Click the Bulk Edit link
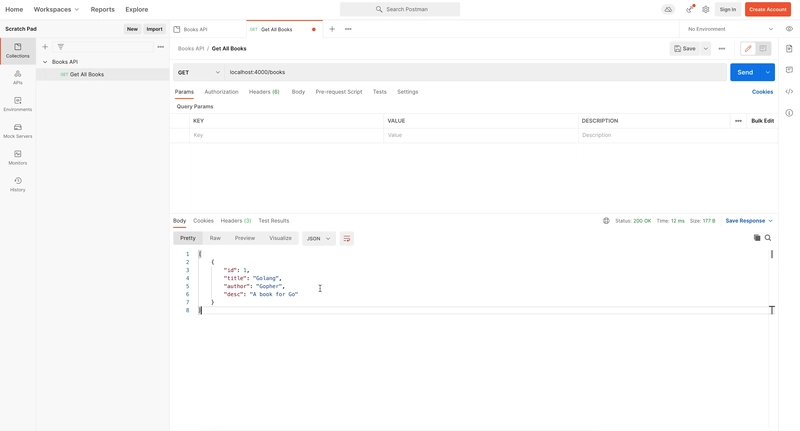This screenshot has height=431, width=800. click(x=762, y=121)
